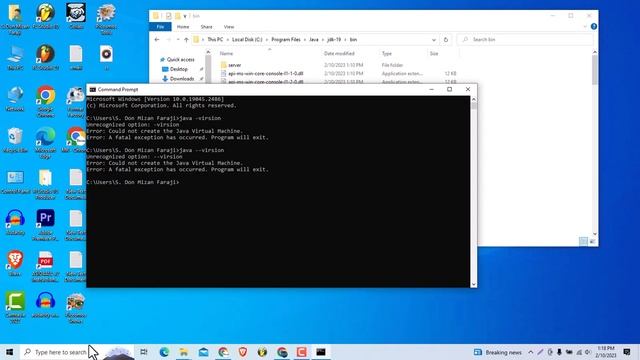Select the Network desktop icon

coord(15,99)
